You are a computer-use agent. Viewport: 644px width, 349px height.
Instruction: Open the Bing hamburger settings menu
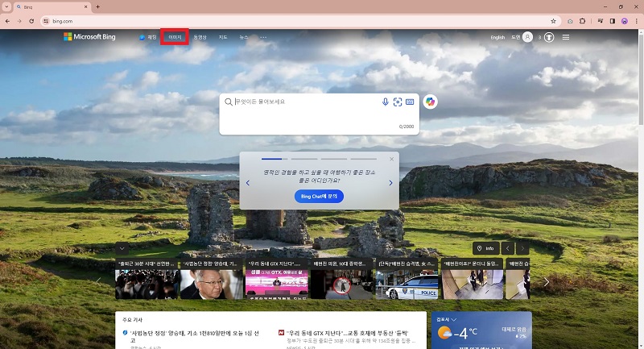pos(566,37)
